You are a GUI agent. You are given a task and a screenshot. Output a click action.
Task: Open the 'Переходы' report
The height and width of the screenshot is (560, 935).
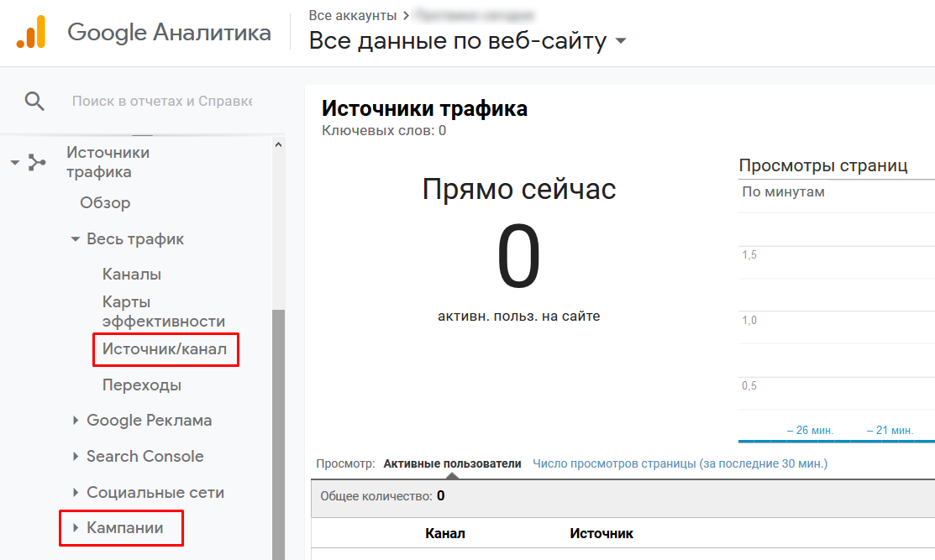point(142,385)
